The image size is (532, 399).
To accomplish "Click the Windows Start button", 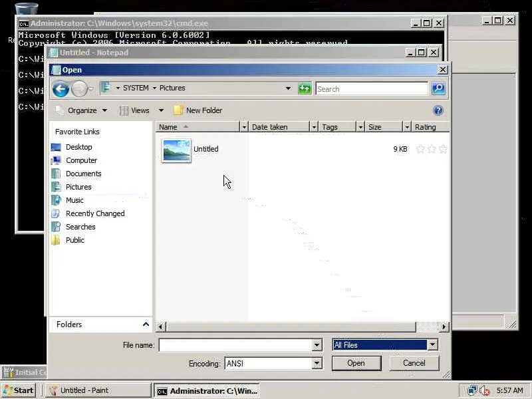I will point(19,390).
